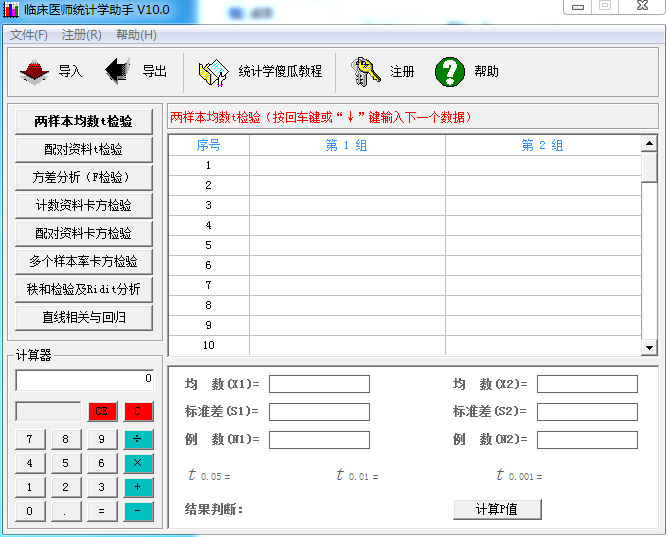
Task: Click the 第 2 组 column header
Action: (x=543, y=145)
